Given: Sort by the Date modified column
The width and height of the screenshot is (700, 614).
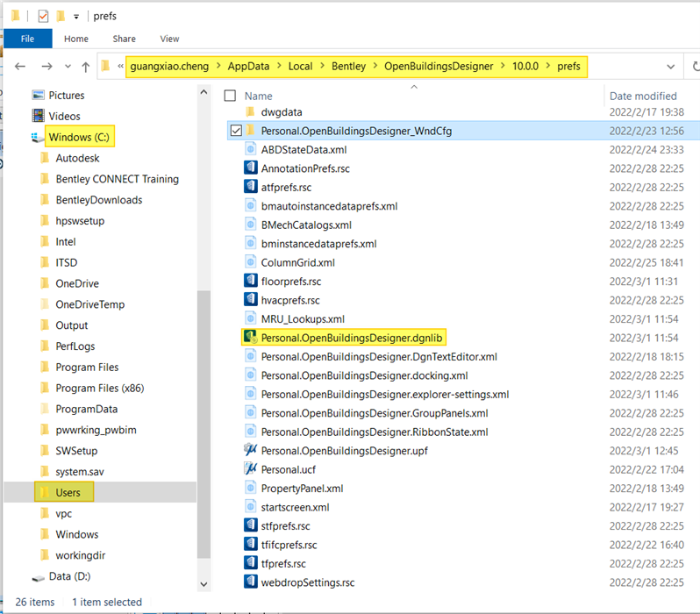Looking at the screenshot, I should click(x=643, y=96).
